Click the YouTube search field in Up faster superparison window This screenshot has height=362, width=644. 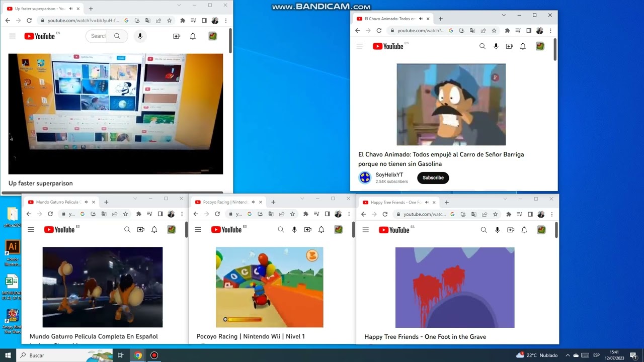97,36
